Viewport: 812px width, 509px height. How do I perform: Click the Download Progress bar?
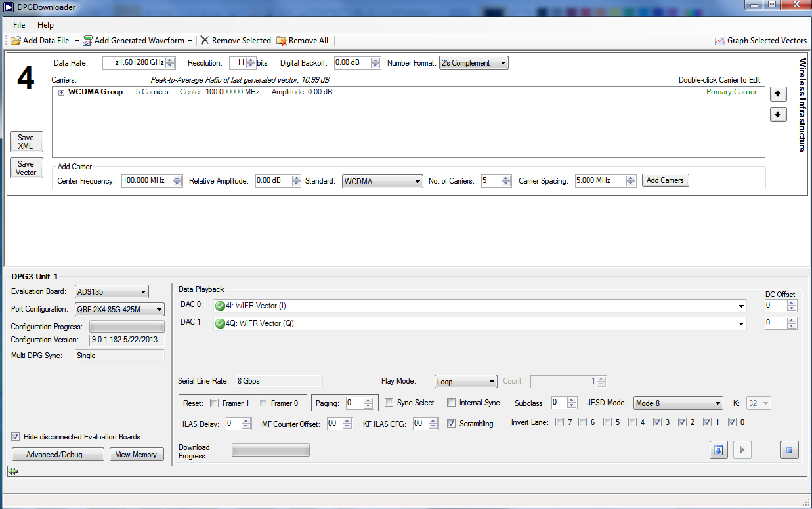coord(270,450)
